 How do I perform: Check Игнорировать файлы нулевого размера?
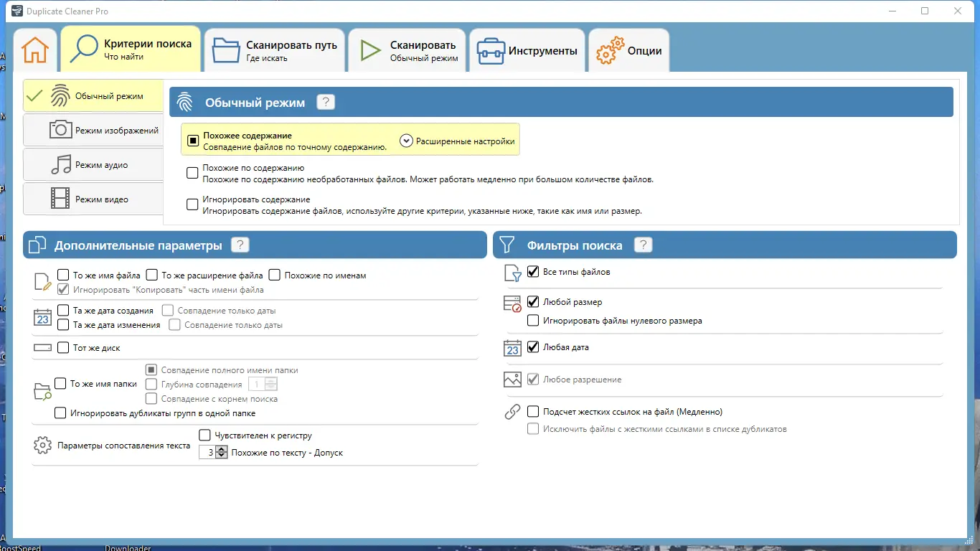click(533, 321)
